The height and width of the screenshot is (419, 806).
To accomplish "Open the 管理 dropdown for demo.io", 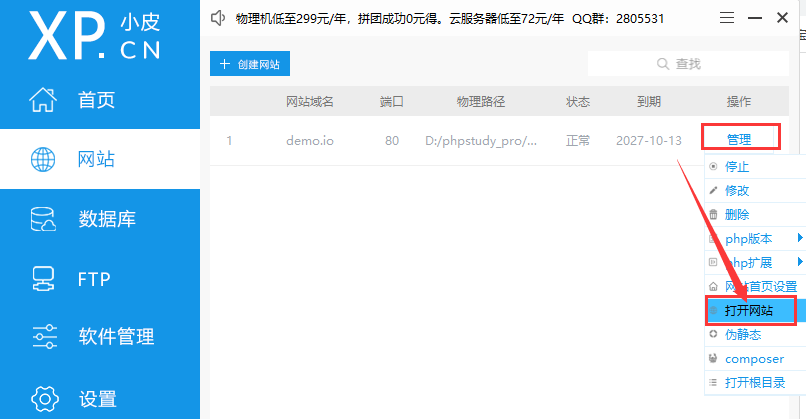I will point(738,140).
